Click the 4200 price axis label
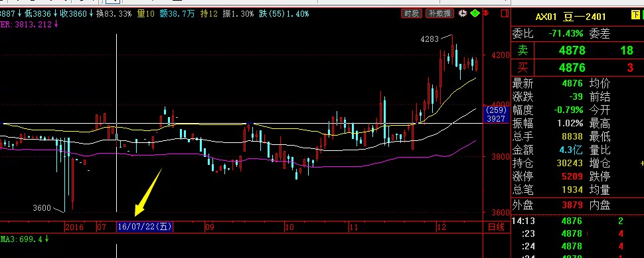The height and width of the screenshot is (258, 644). pos(500,55)
